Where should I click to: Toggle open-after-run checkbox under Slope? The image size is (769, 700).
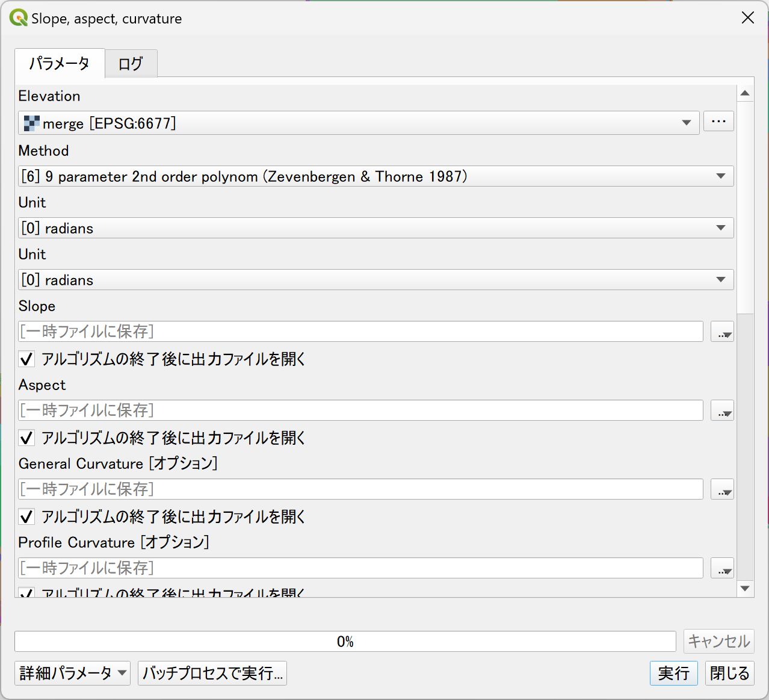pos(26,359)
